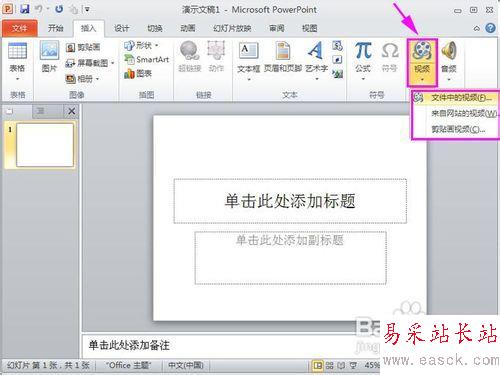Click the 剪贴画 clip art button
The height and width of the screenshot is (375, 500).
point(83,47)
